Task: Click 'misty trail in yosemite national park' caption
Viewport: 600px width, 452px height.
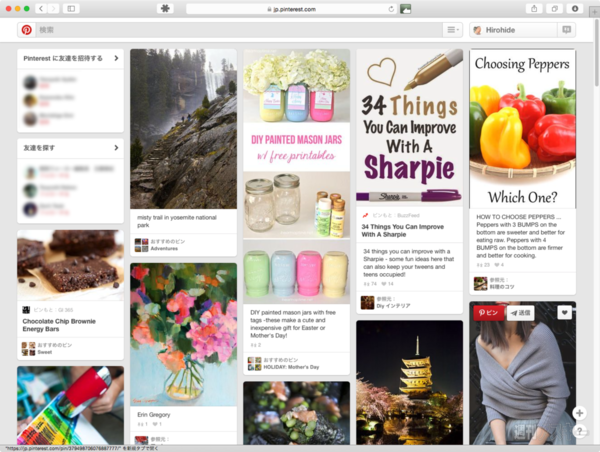Action: (x=177, y=221)
